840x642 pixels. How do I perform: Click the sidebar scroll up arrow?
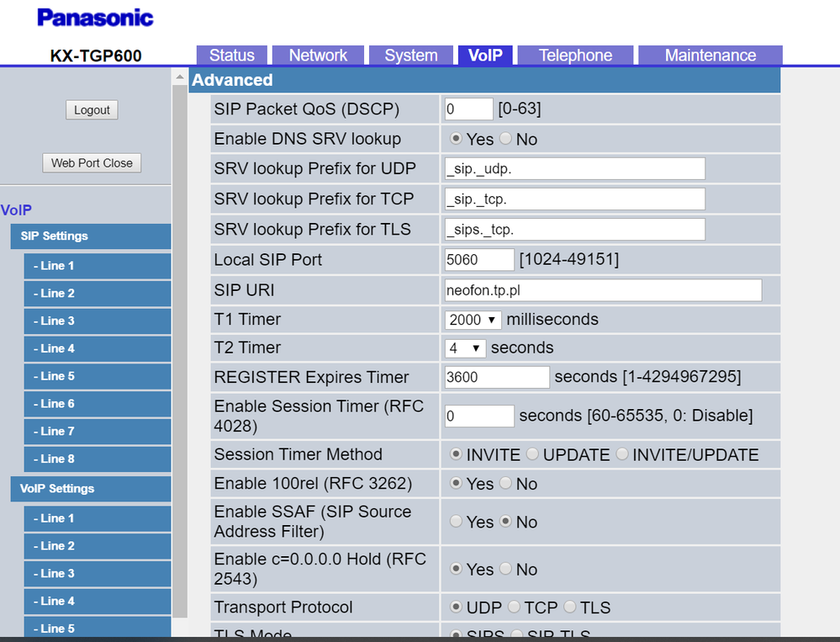coord(179,77)
